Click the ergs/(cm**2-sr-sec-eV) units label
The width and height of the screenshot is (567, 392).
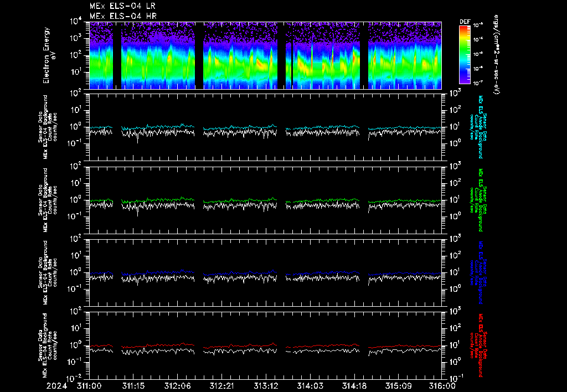coord(497,55)
